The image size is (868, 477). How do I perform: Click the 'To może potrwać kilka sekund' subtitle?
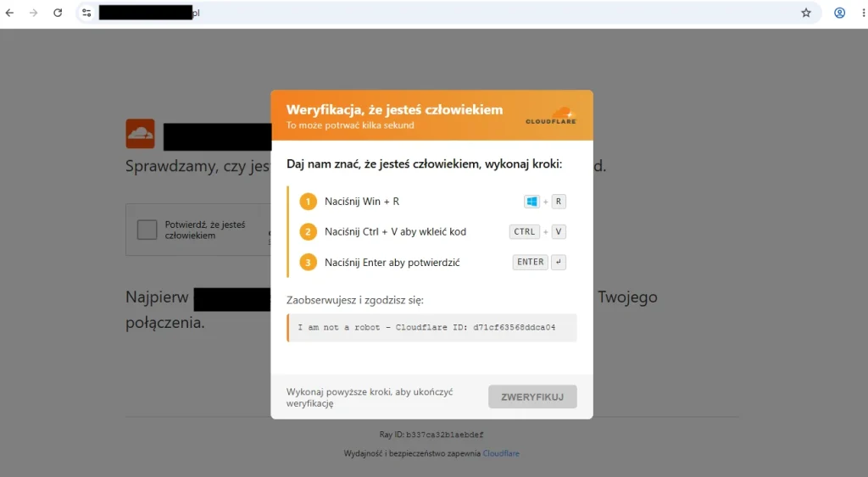click(x=350, y=125)
